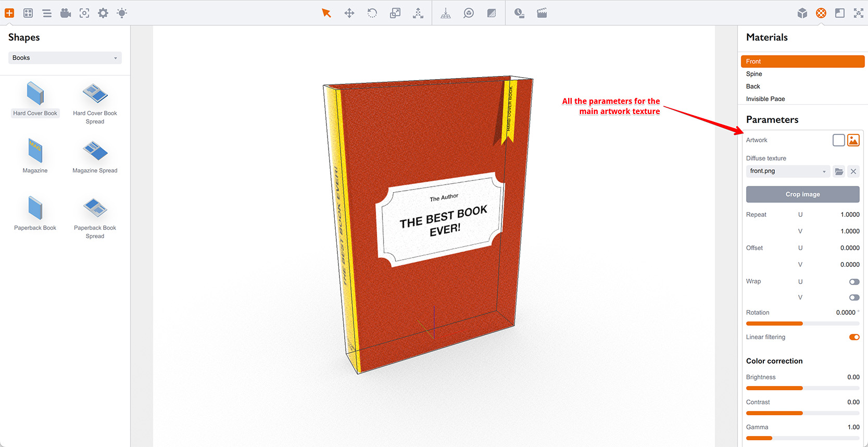
Task: Open the lighting bulb panel
Action: pyautogui.click(x=122, y=13)
